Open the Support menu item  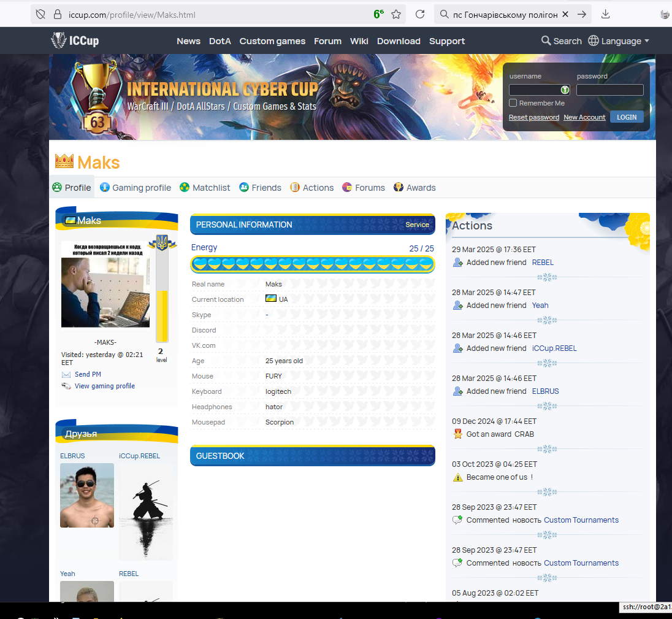447,41
